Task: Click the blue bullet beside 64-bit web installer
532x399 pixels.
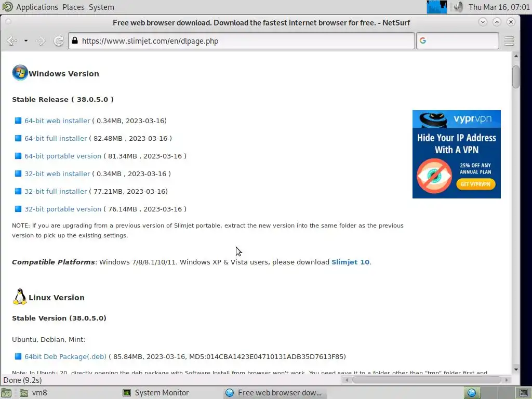Action: point(18,121)
